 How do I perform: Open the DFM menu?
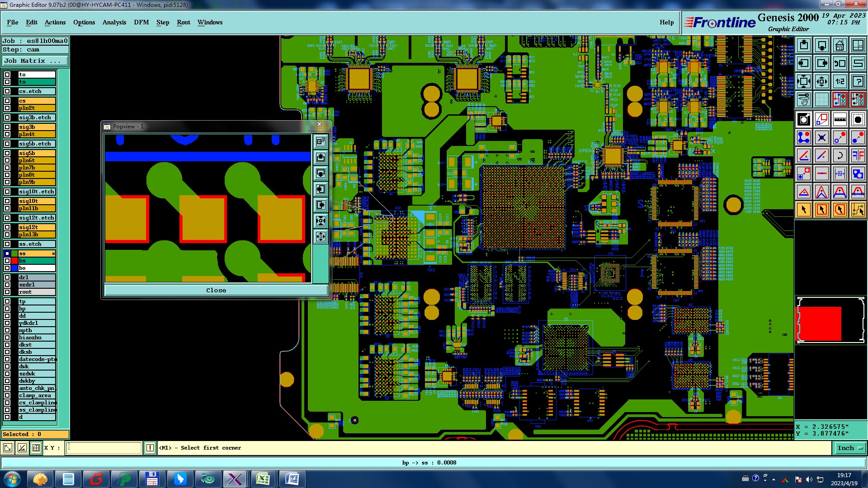[x=141, y=22]
